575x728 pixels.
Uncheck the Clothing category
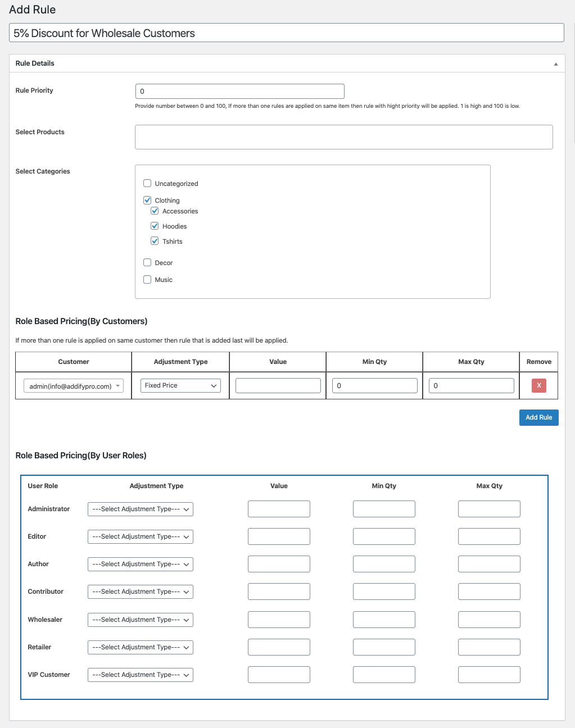(x=147, y=200)
